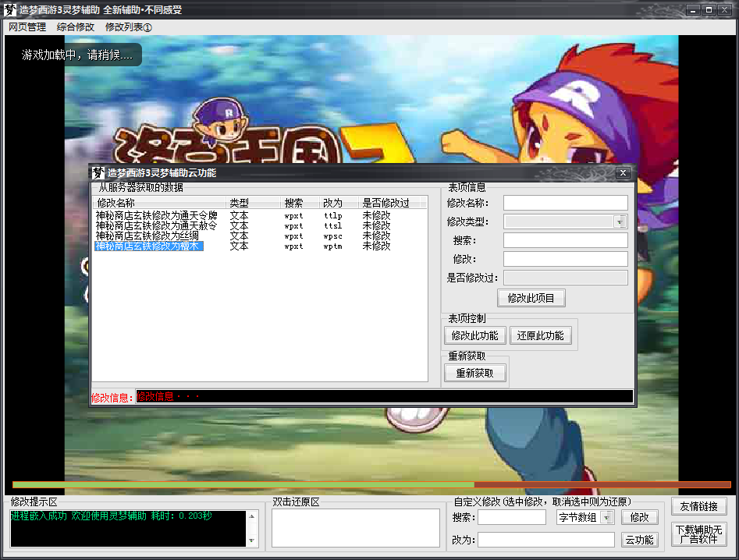Image resolution: width=739 pixels, height=560 pixels.
Task: Minimize the main window
Action: point(693,9)
